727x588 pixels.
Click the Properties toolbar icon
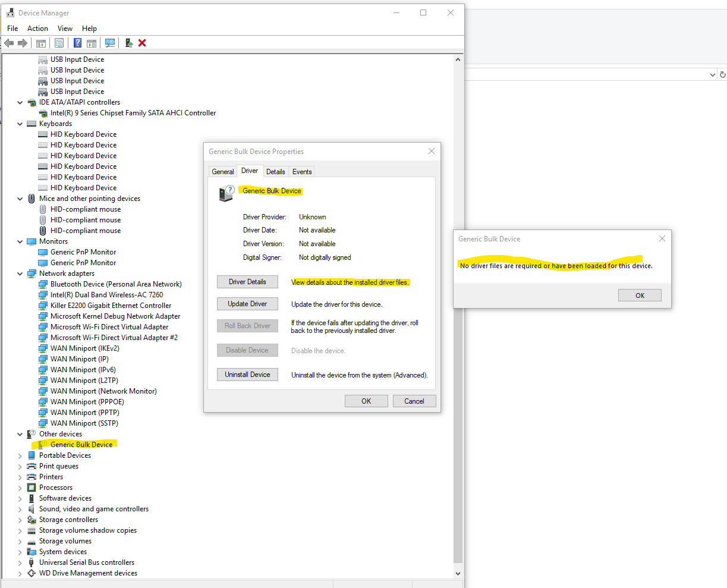pos(59,43)
